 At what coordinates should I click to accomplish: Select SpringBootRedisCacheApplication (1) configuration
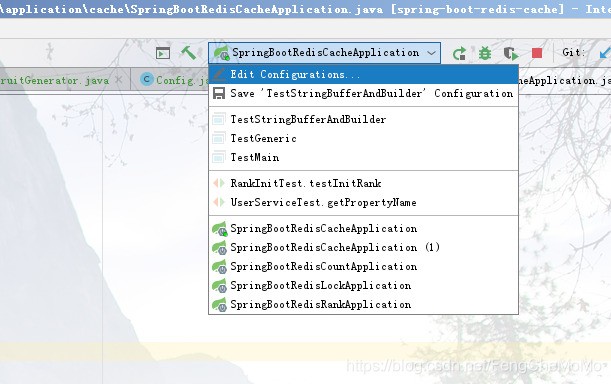coord(363,248)
